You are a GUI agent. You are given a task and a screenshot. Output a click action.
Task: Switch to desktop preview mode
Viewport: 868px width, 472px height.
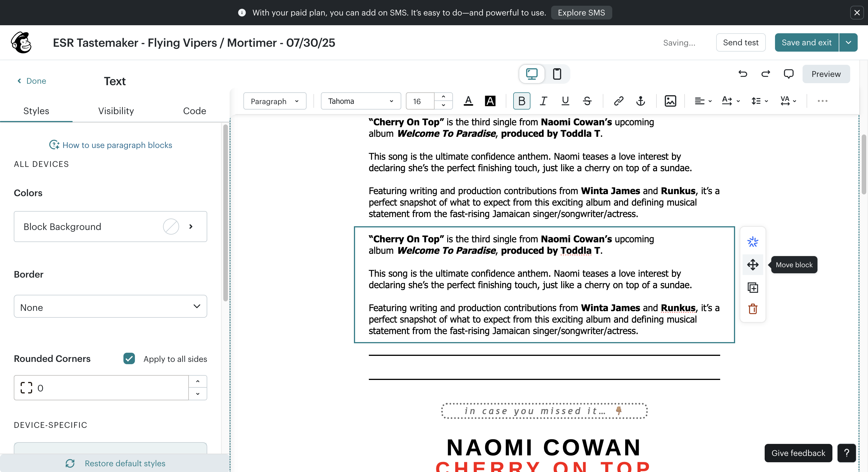[532, 74]
